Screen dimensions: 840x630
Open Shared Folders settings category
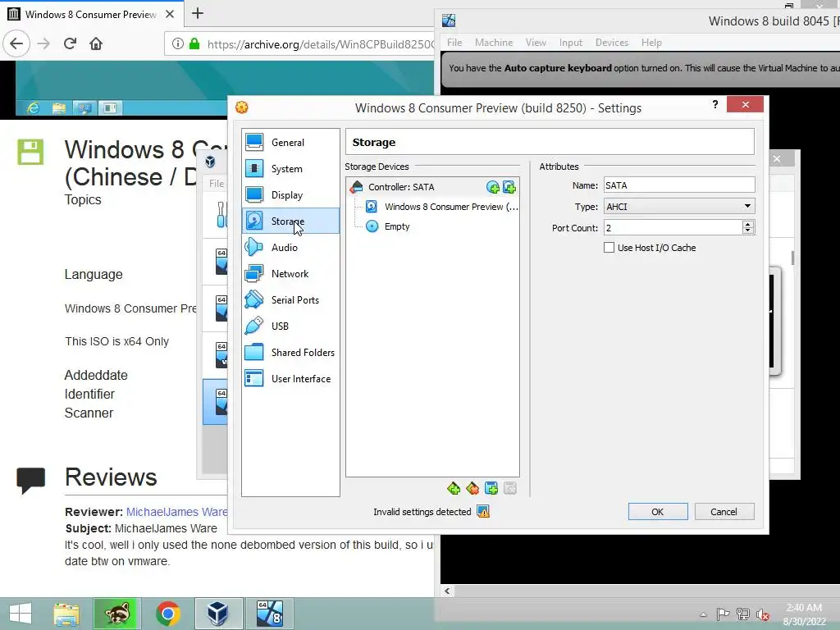[x=290, y=353]
